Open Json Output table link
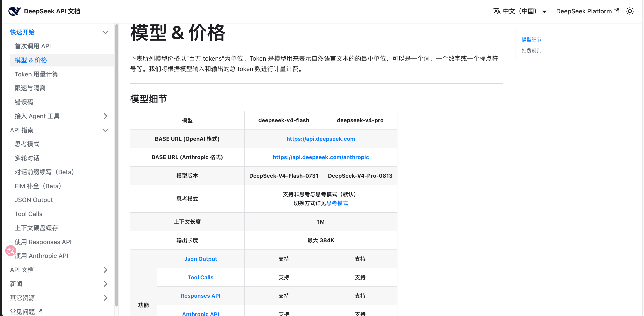The height and width of the screenshot is (316, 644). click(201, 259)
